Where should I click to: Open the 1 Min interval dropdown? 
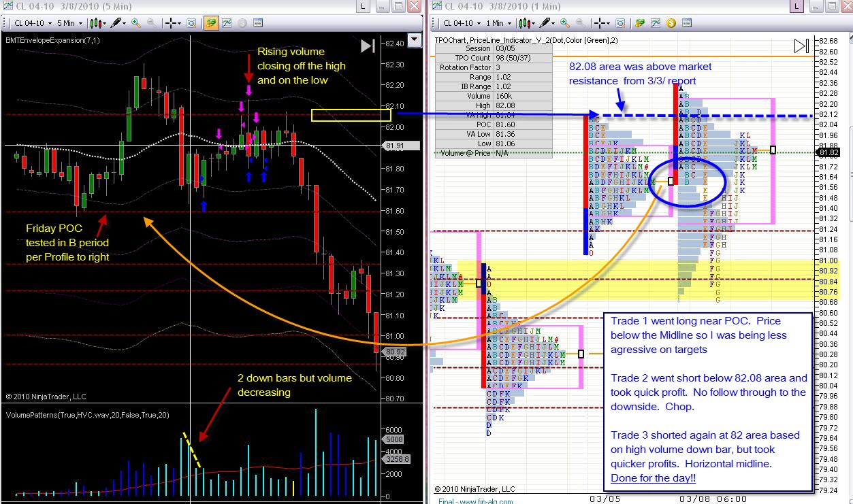point(498,23)
